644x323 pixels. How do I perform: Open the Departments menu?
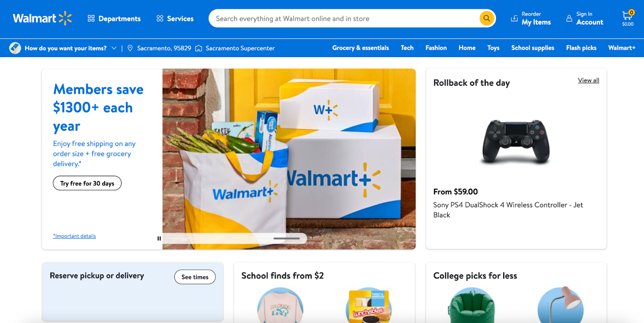[x=114, y=19]
